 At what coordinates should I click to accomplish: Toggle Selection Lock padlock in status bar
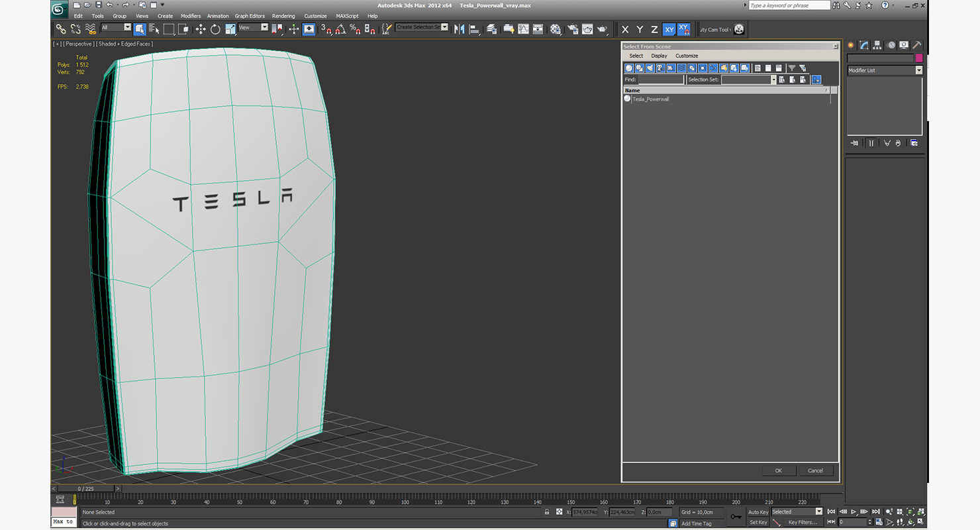547,512
